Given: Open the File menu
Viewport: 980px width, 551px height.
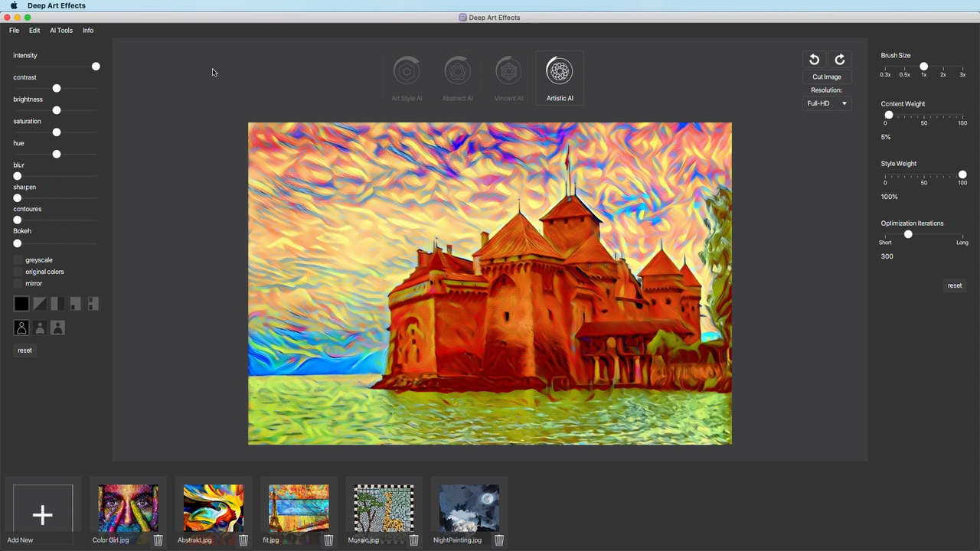Looking at the screenshot, I should point(14,30).
